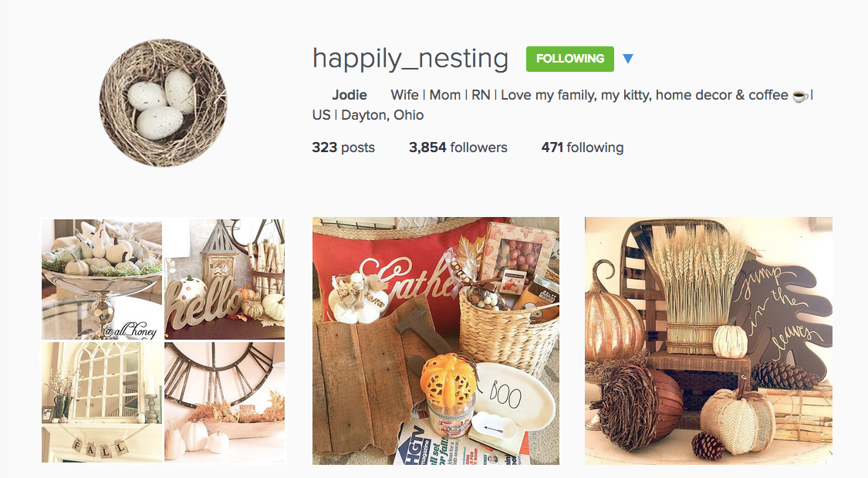Click the Dayton, Ohio location text
This screenshot has height=478, width=868.
coord(383,115)
